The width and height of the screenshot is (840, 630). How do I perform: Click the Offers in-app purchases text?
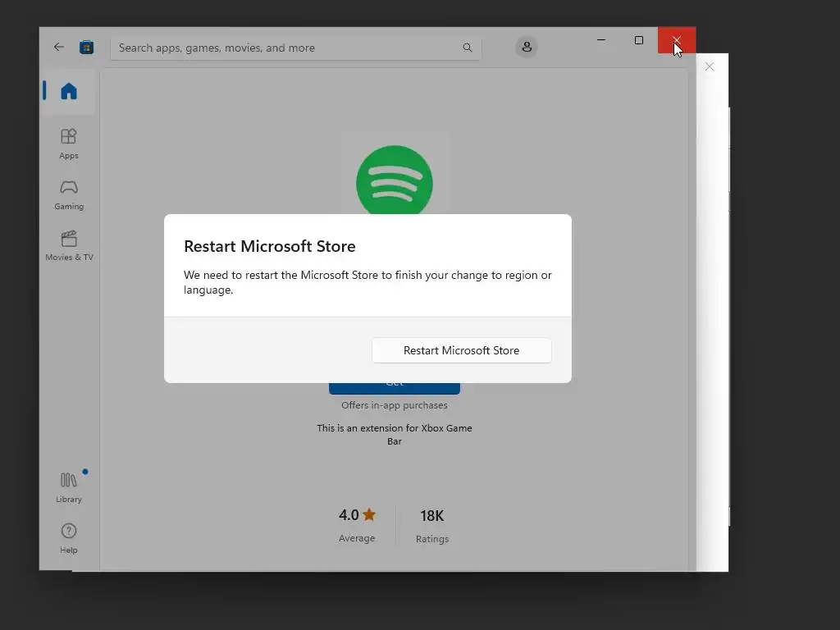395,405
